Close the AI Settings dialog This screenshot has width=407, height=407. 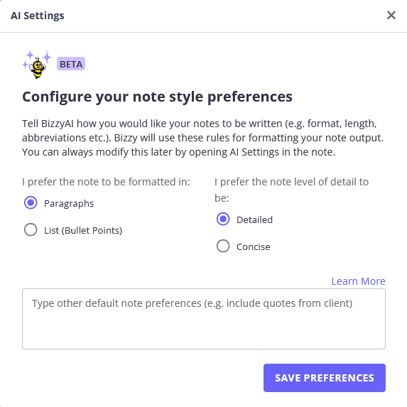pyautogui.click(x=391, y=15)
